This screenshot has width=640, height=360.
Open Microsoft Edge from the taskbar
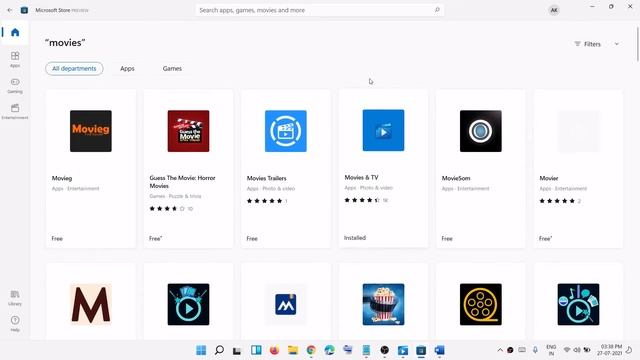(x=329, y=350)
